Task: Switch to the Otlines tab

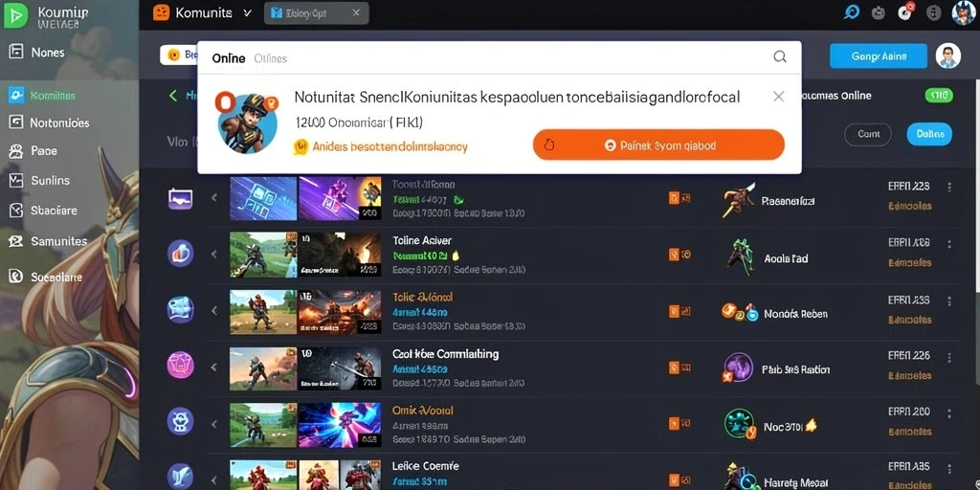Action: 271,58
